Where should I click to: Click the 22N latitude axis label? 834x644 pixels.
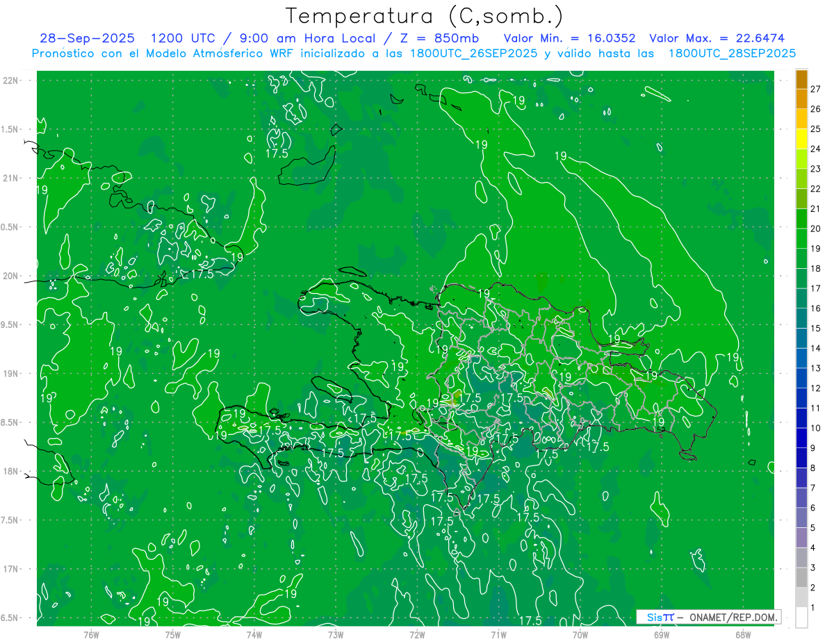tap(10, 81)
